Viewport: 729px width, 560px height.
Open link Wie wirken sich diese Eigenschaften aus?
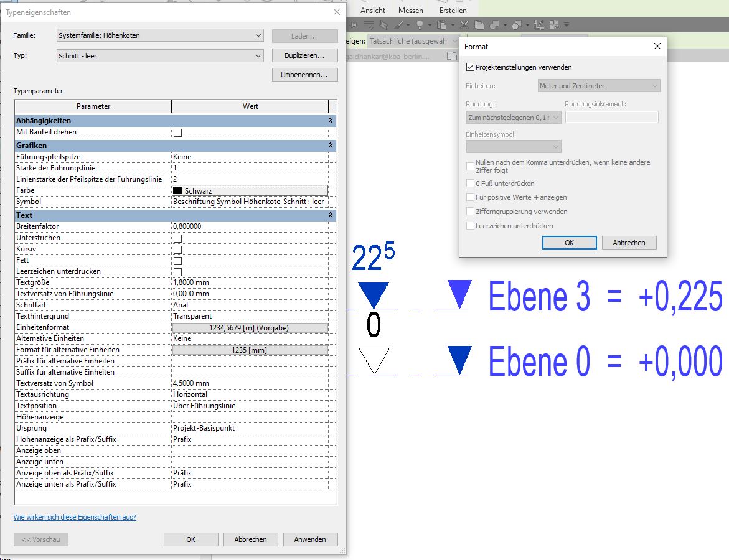pos(75,517)
